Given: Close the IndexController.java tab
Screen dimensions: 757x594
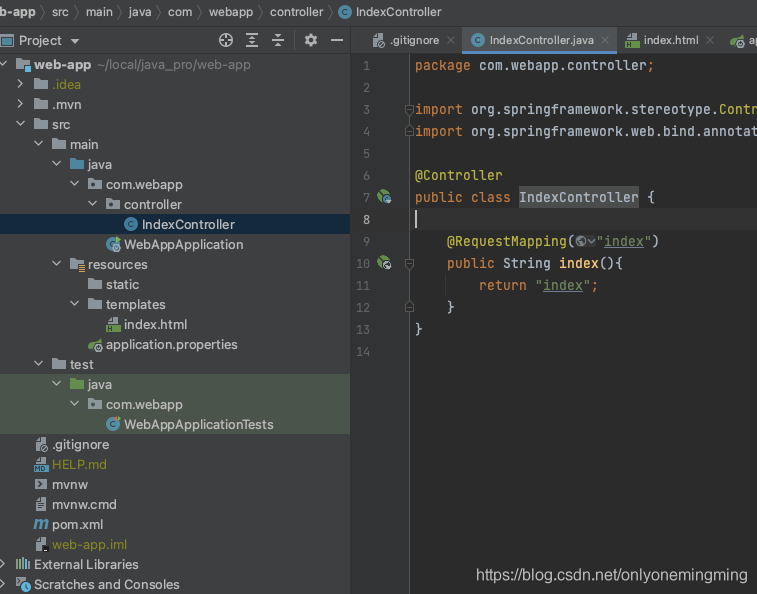Looking at the screenshot, I should click(605, 40).
